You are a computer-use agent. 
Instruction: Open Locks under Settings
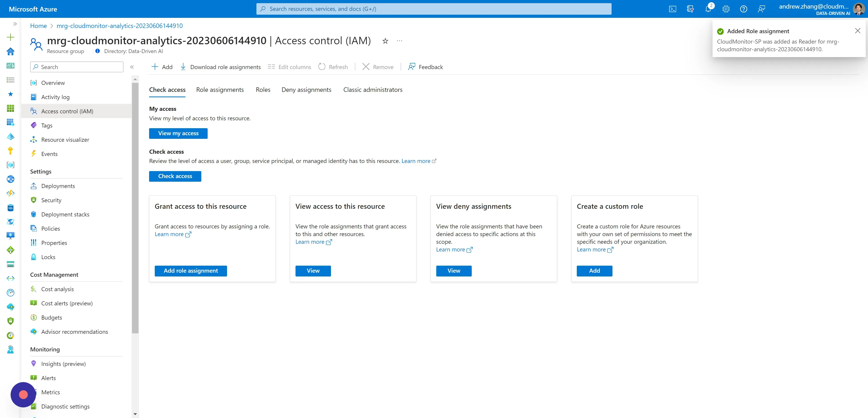[x=77, y=257]
